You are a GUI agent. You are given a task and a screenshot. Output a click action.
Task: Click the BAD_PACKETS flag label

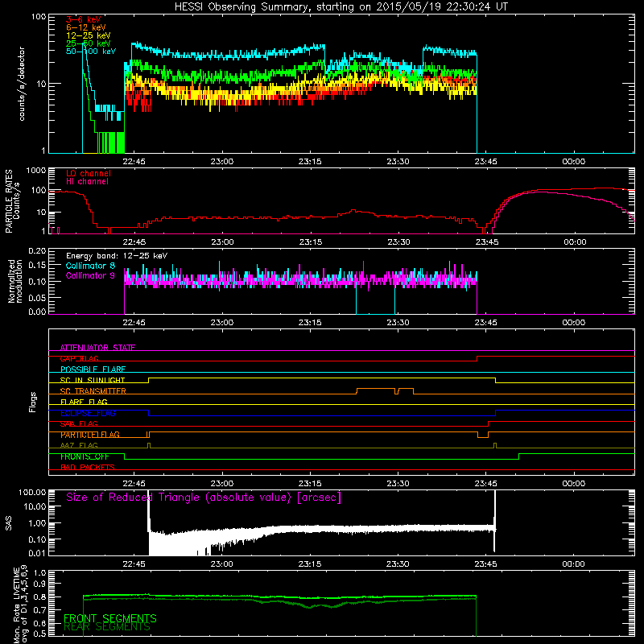(88, 468)
